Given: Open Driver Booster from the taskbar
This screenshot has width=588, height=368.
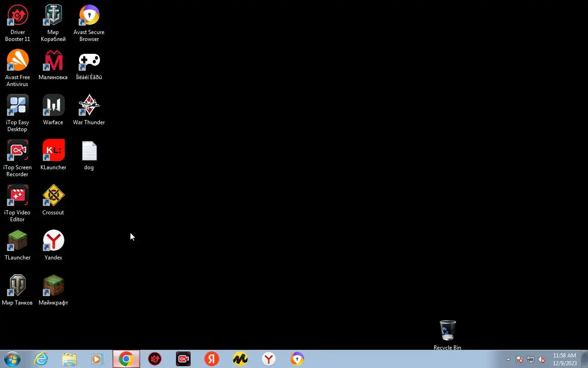Looking at the screenshot, I should (155, 359).
